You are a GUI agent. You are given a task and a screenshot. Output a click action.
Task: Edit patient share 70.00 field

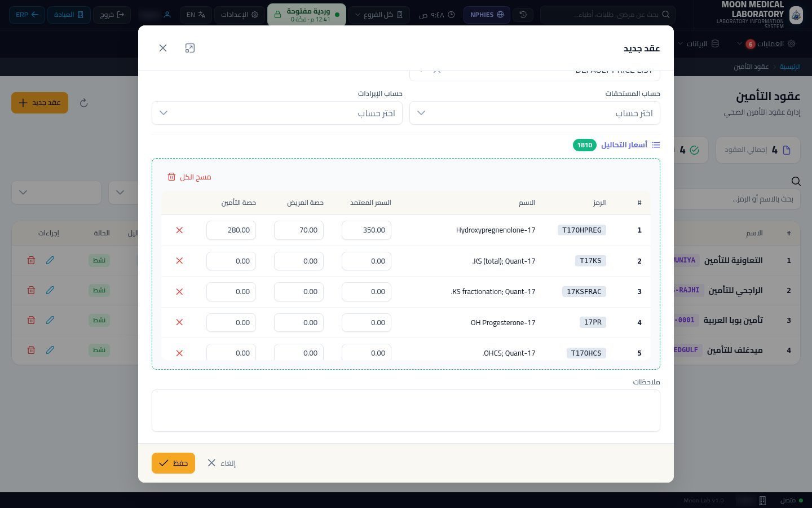[299, 230]
